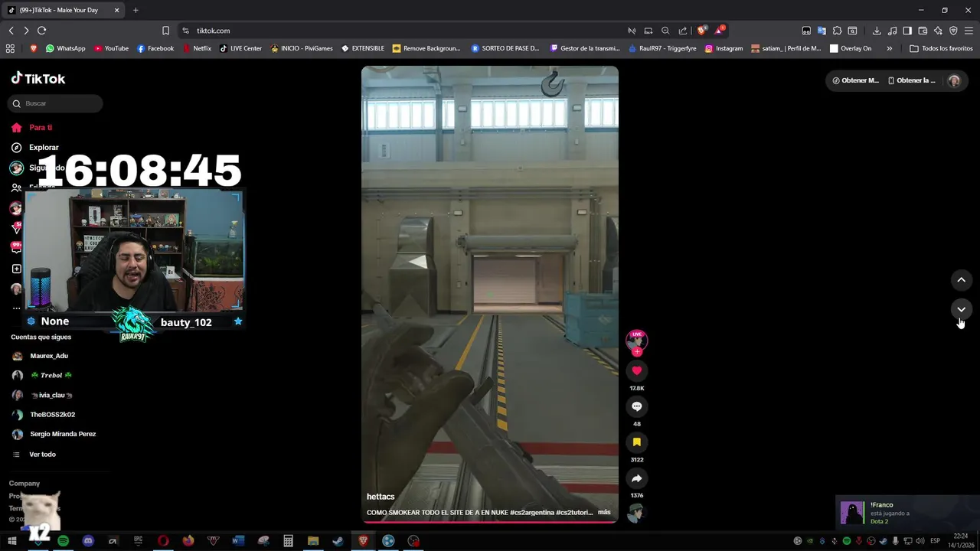980x551 pixels.
Task: Open the zoom magnifier in address bar
Action: tap(665, 31)
